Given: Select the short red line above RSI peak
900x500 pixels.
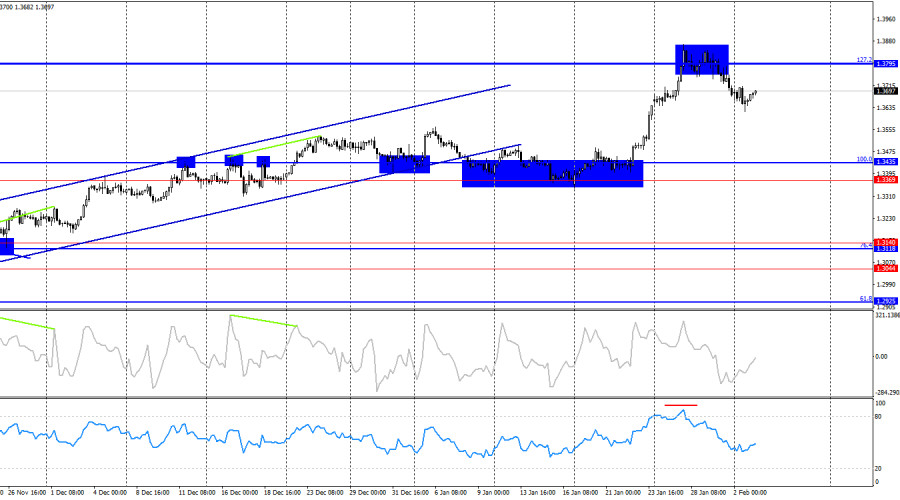Looking at the screenshot, I should click(x=681, y=405).
